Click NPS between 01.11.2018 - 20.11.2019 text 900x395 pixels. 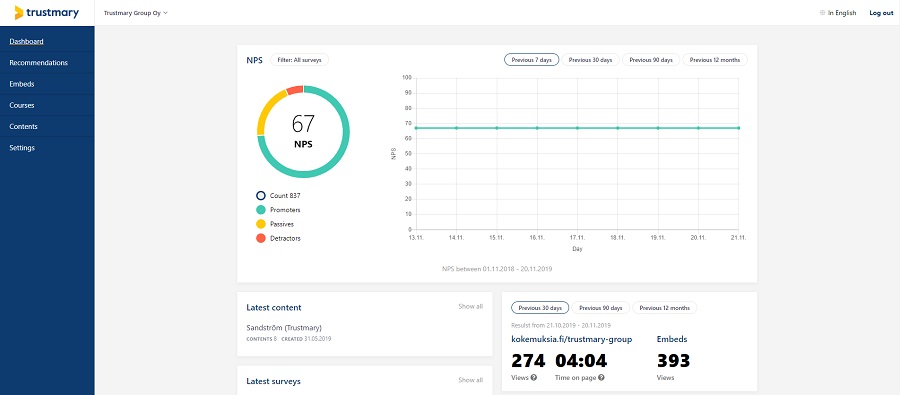tap(497, 268)
